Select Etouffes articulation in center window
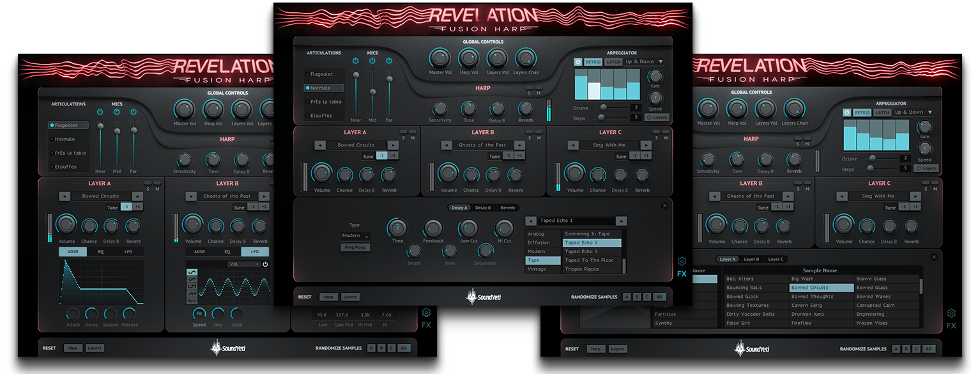The width and height of the screenshot is (980, 374). pos(325,116)
